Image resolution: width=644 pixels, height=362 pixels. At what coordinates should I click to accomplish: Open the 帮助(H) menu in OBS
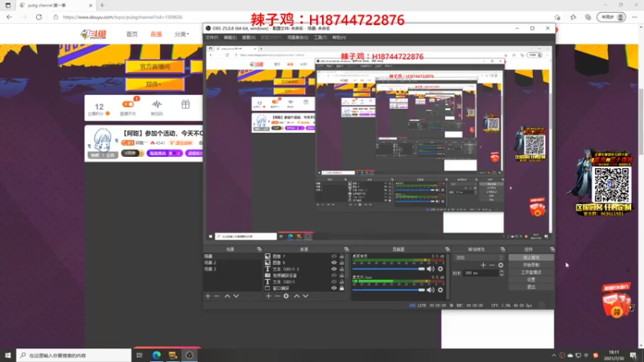click(x=339, y=37)
